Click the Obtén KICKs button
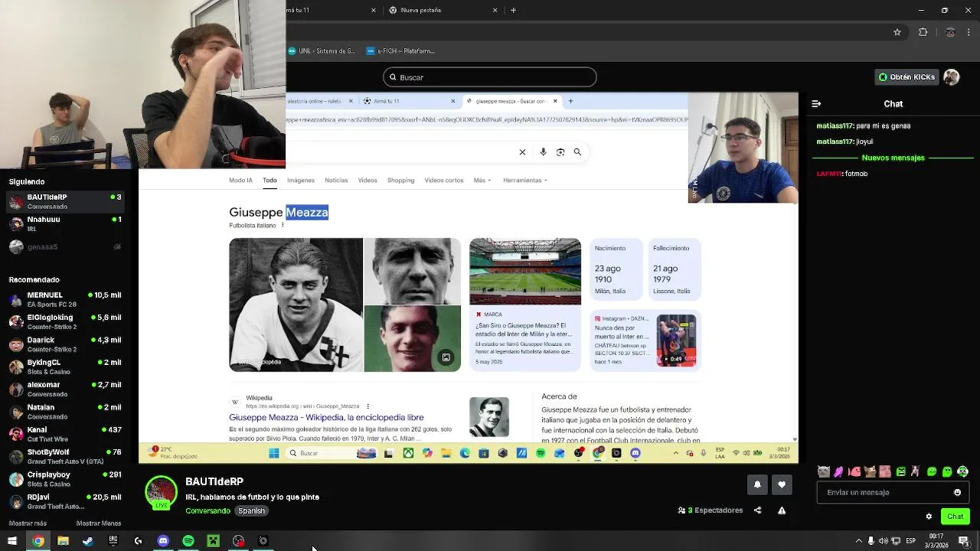Screen dimensions: 980x551 point(906,77)
